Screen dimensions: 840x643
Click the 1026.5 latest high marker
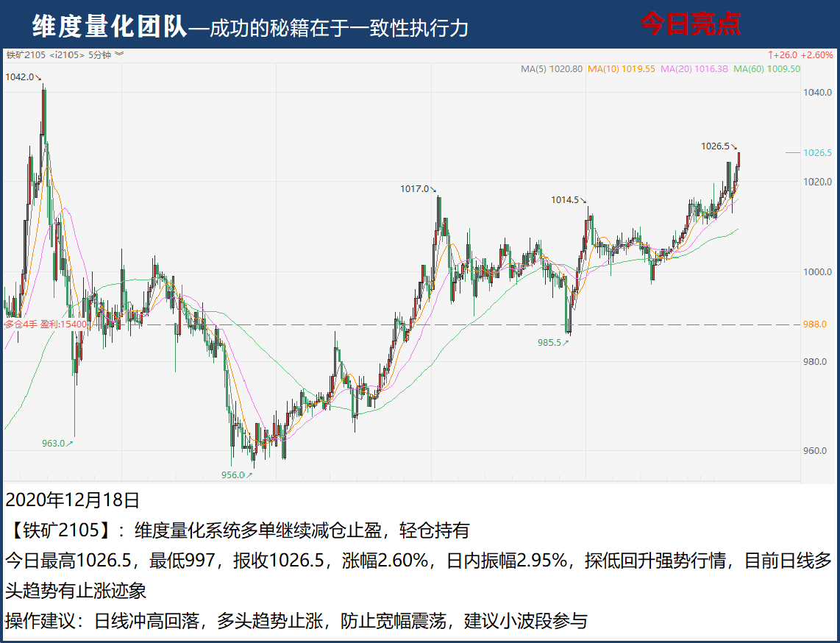click(716, 146)
